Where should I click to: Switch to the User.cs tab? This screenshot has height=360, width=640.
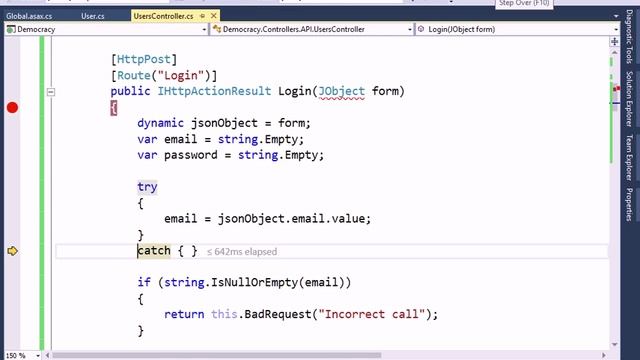coord(93,16)
